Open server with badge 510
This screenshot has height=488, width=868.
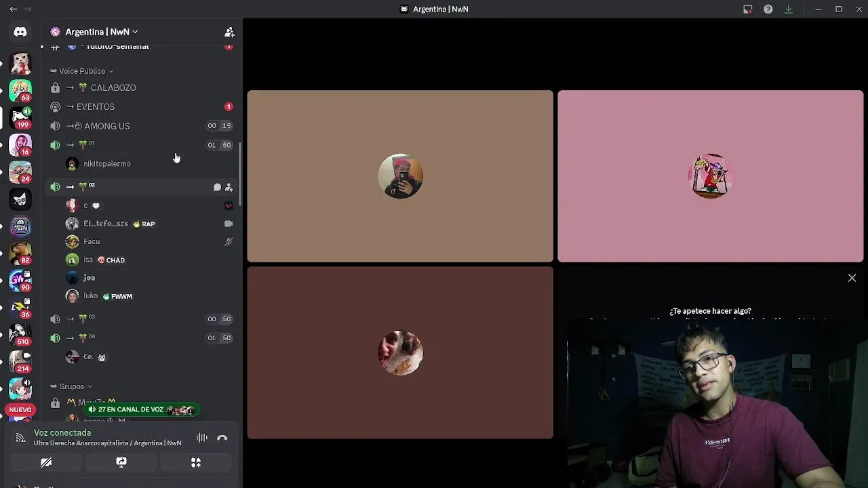click(x=20, y=335)
